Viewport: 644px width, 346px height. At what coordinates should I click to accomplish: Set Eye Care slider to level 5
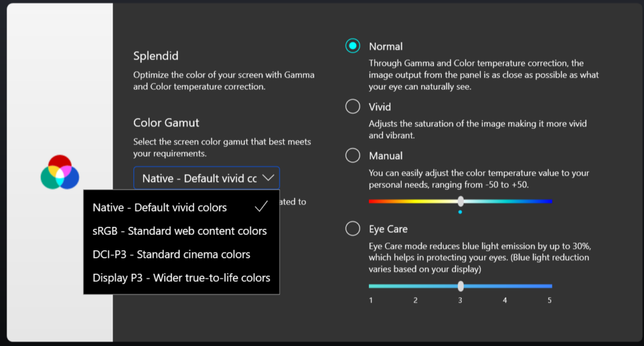pyautogui.click(x=550, y=286)
